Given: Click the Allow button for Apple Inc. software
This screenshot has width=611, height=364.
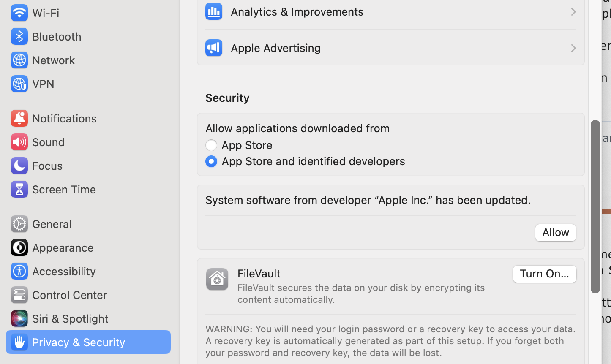Looking at the screenshot, I should [555, 232].
